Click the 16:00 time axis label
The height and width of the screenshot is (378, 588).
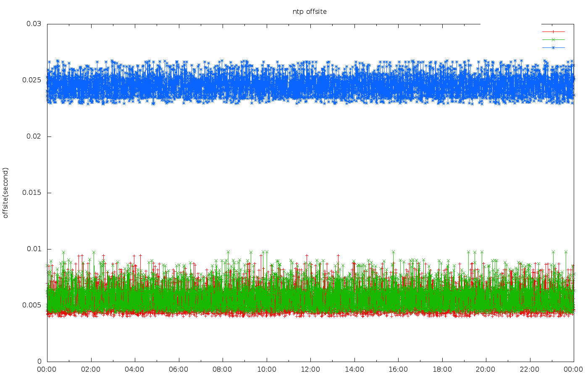[x=398, y=370]
